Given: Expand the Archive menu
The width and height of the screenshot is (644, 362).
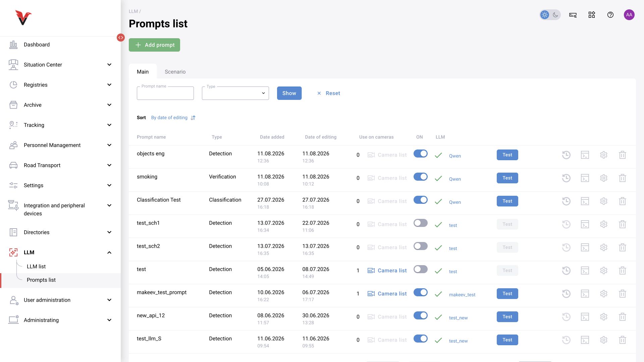Looking at the screenshot, I should point(60,105).
